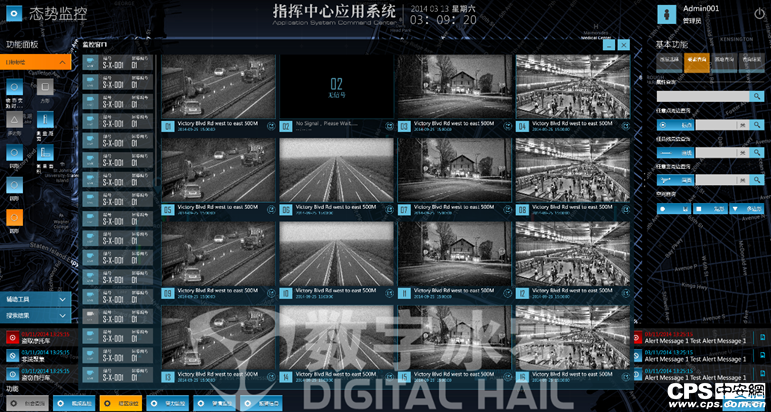Click the minimize button of the monitor window
The height and width of the screenshot is (412, 771).
click(x=608, y=45)
